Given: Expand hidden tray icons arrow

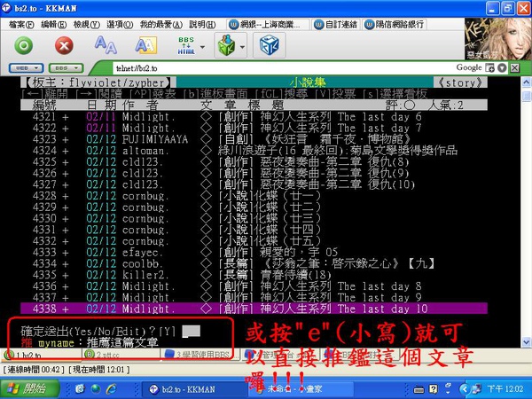Looking at the screenshot, I should pos(465,389).
